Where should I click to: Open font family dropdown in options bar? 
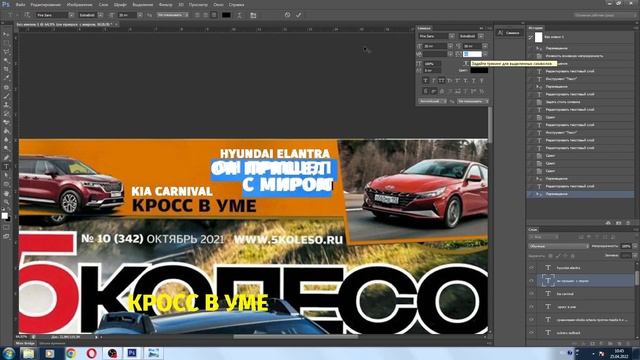pos(71,15)
